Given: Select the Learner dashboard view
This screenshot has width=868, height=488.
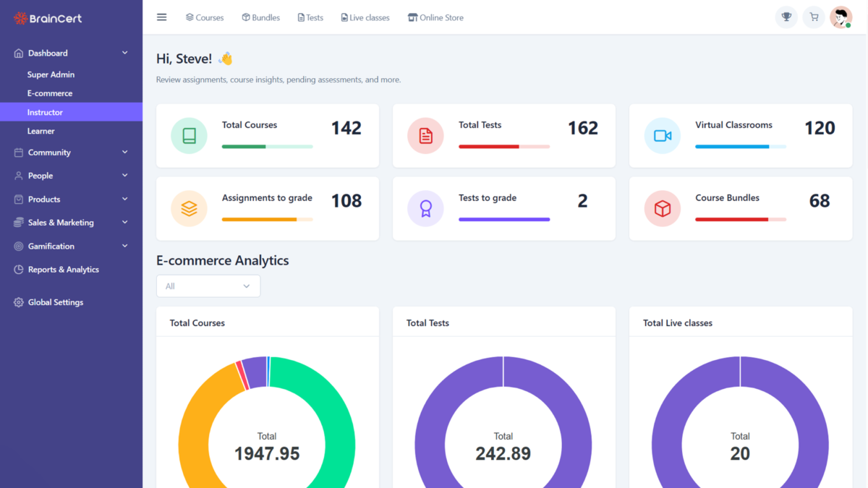Looking at the screenshot, I should click(x=41, y=131).
